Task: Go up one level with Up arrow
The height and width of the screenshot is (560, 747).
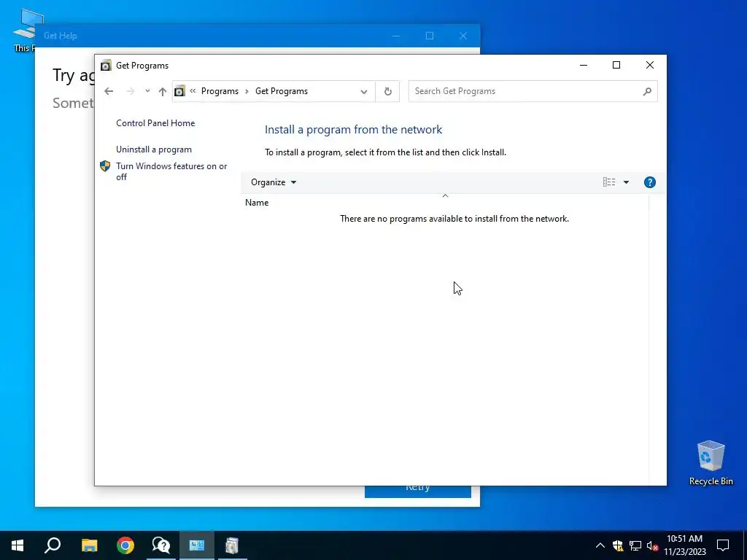Action: (x=163, y=91)
